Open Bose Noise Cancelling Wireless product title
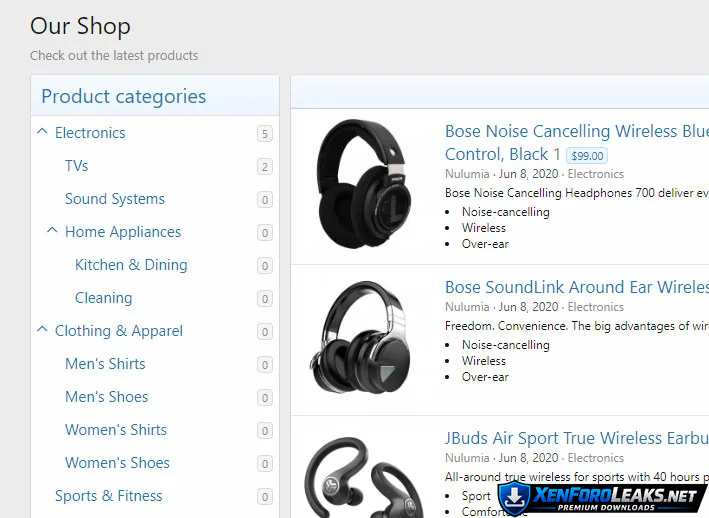709x518 pixels. pyautogui.click(x=577, y=143)
